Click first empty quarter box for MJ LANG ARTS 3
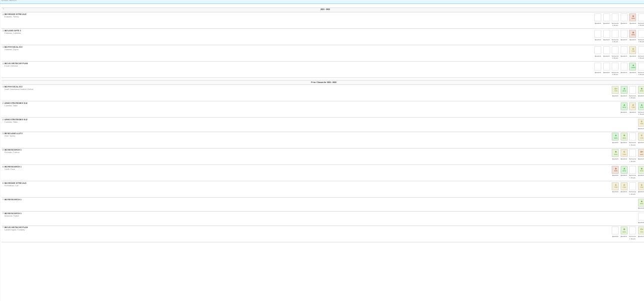 [598, 34]
